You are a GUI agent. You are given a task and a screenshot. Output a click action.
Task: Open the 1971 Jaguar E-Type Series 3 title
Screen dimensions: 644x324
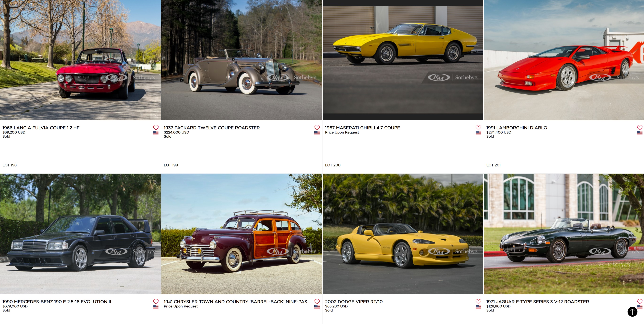pos(538,301)
